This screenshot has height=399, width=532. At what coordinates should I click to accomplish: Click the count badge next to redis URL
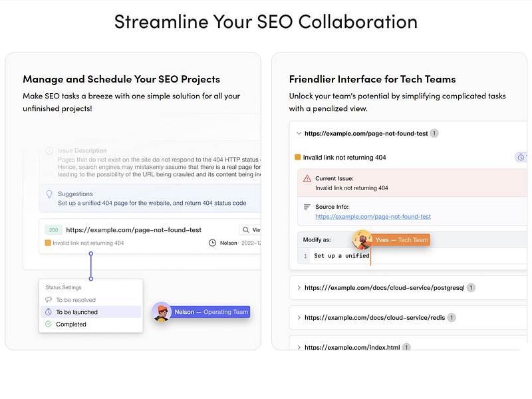[452, 318]
